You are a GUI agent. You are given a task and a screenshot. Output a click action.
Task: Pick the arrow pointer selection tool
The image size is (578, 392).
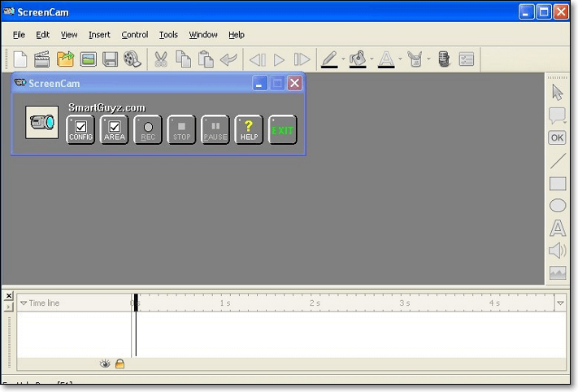[558, 93]
